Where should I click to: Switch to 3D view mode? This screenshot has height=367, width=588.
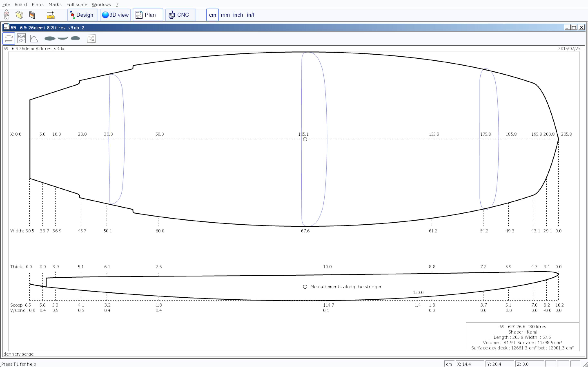click(115, 15)
